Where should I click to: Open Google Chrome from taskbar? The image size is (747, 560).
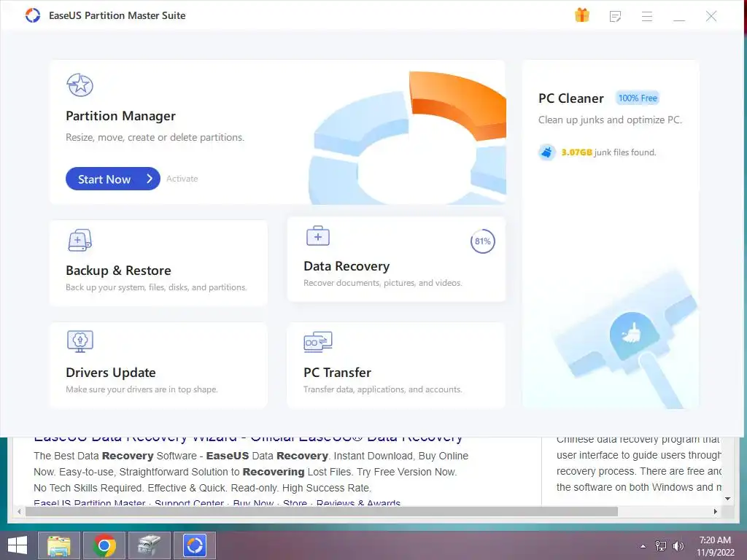(104, 545)
